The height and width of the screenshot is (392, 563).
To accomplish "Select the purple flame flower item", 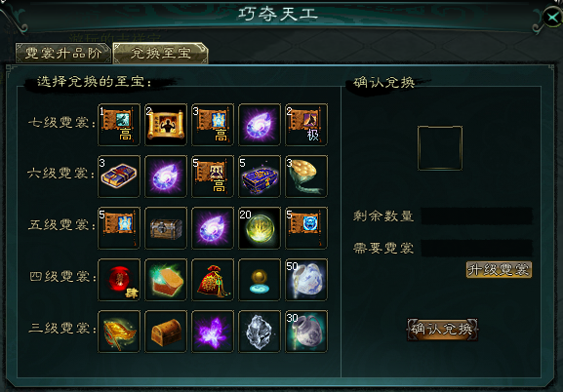I will pos(213,332).
